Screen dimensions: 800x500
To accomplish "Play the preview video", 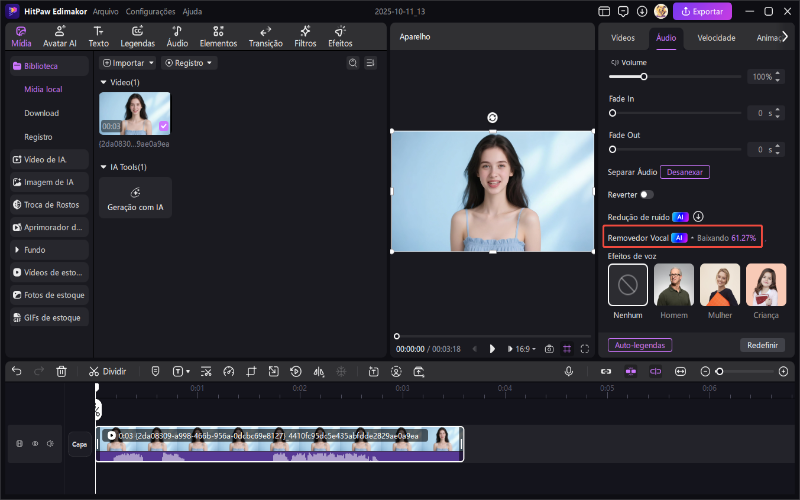I will (492, 349).
